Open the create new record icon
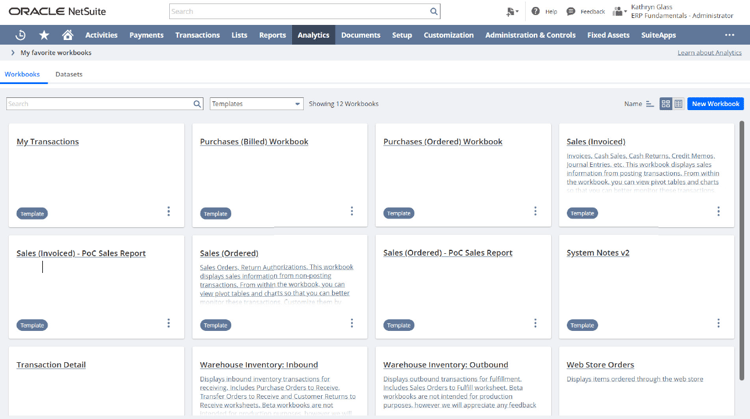750x419 pixels. click(512, 11)
